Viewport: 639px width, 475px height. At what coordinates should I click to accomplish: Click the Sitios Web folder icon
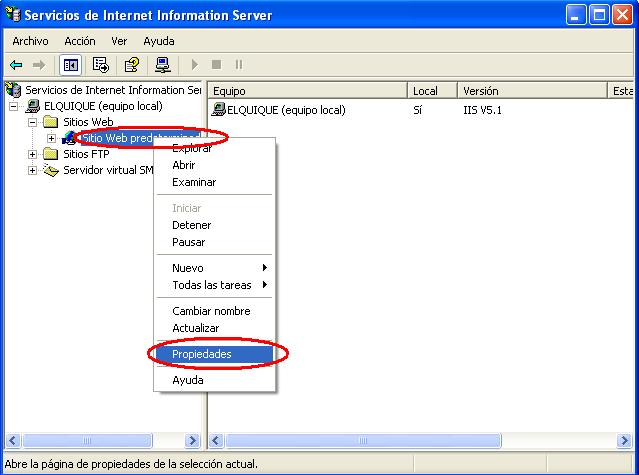(51, 121)
